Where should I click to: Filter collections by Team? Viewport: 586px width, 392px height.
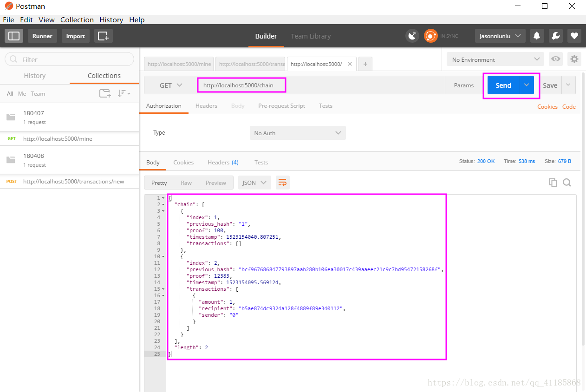(x=38, y=93)
